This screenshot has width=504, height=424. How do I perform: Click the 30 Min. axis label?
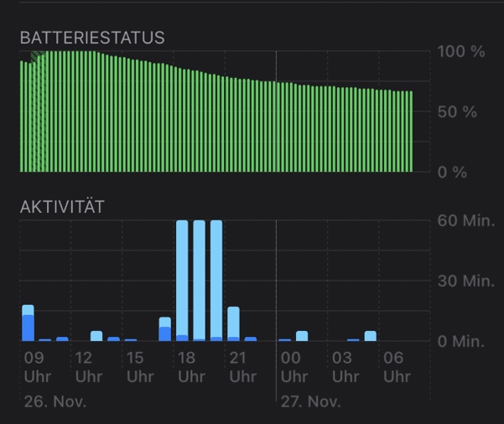coord(466,281)
